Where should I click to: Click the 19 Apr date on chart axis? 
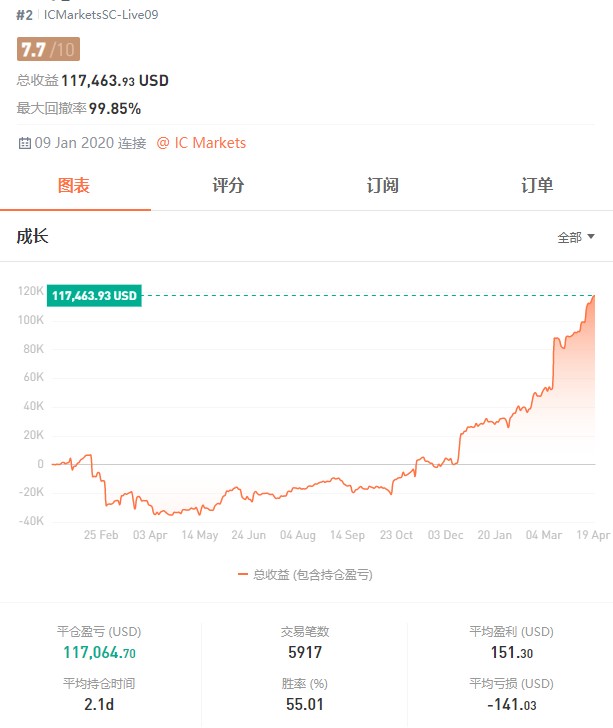pyautogui.click(x=593, y=535)
